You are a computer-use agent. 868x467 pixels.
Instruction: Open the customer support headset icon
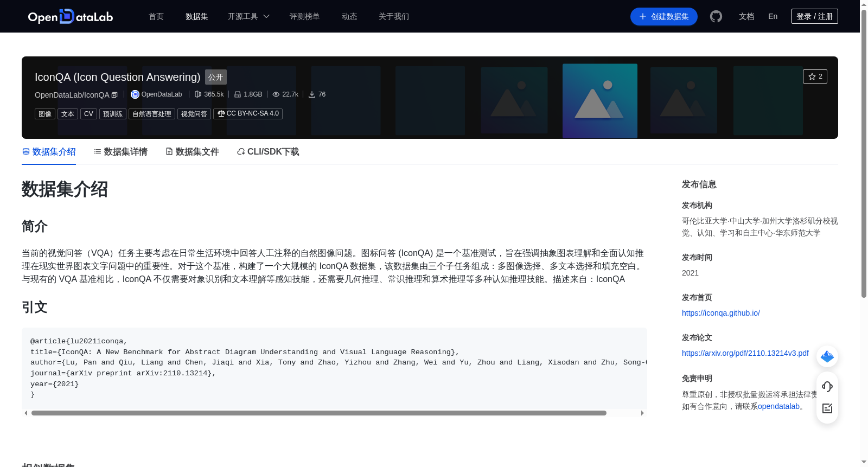click(827, 386)
